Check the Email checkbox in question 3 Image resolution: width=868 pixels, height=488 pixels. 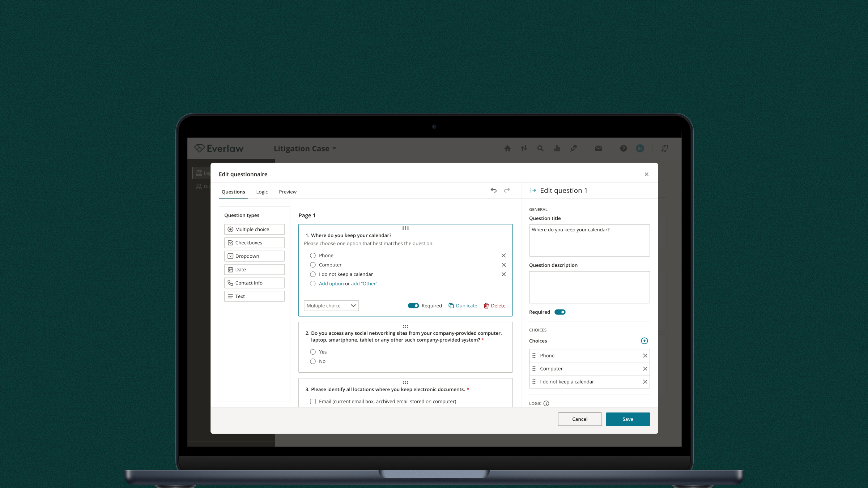coord(313,401)
